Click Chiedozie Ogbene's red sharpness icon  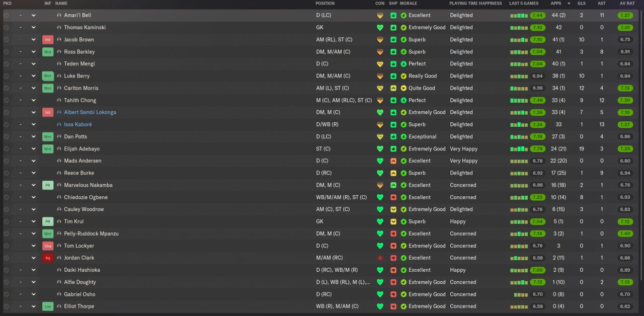click(393, 197)
